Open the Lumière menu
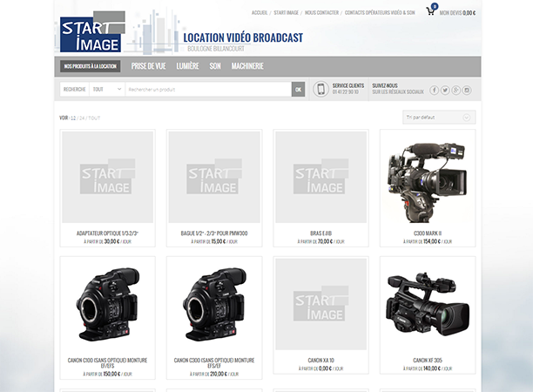The height and width of the screenshot is (392, 533). point(187,66)
